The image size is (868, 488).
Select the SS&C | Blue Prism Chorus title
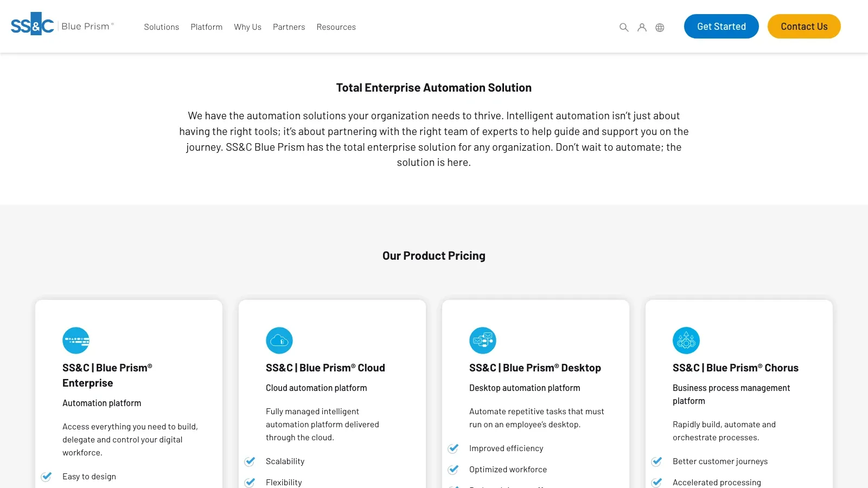[x=736, y=368]
